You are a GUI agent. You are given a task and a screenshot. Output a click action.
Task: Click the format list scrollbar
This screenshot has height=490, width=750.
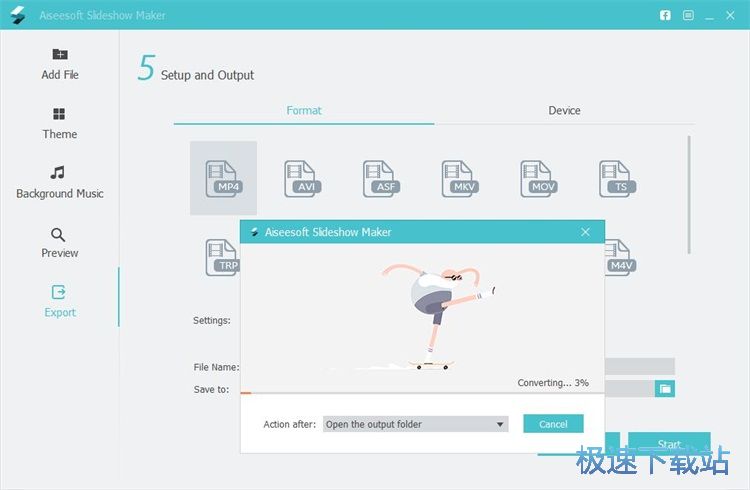(x=689, y=195)
